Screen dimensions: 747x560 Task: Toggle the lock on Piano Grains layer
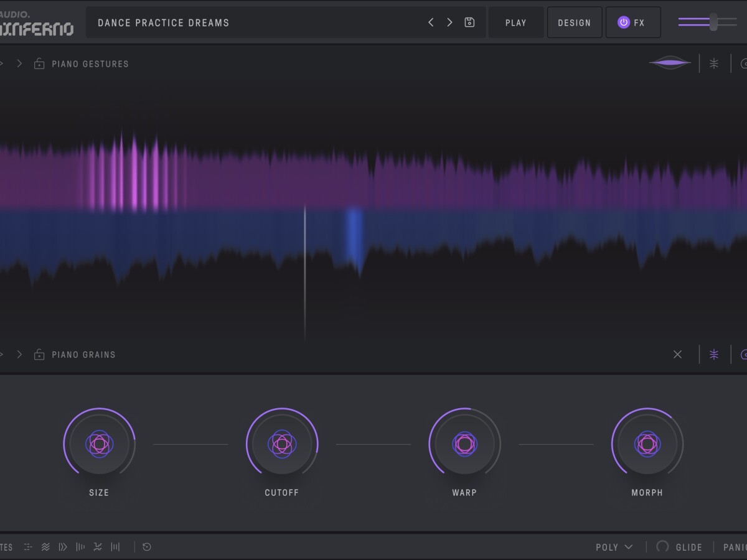tap(39, 355)
